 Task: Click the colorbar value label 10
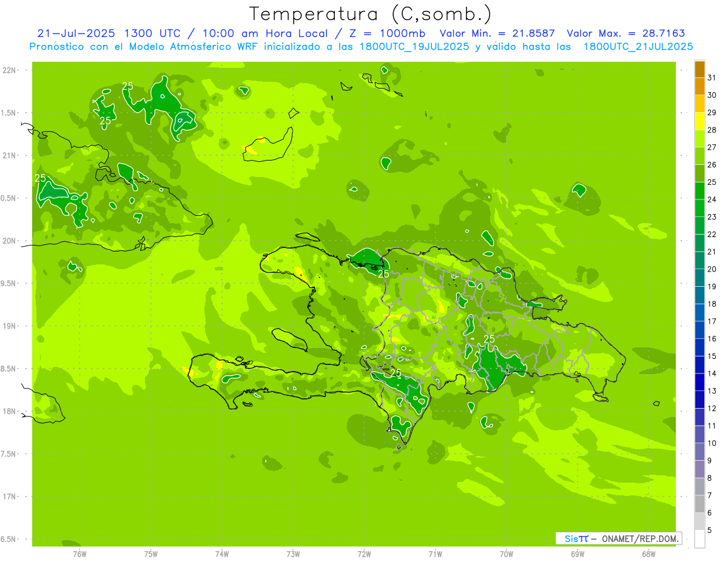712,443
